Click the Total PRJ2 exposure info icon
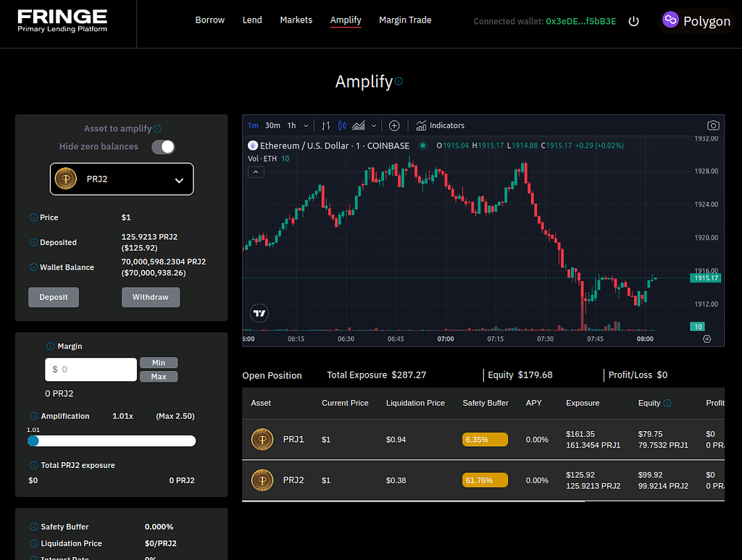742x560 pixels. coord(33,465)
